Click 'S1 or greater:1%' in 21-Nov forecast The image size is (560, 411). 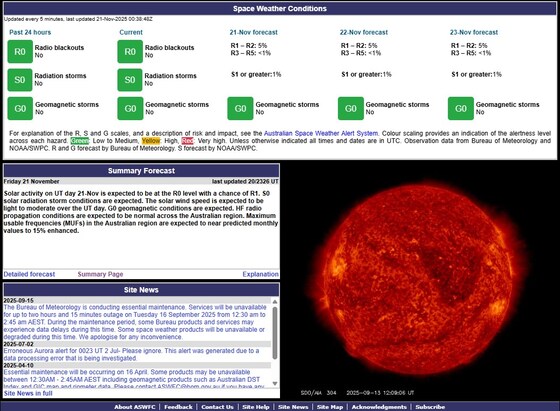click(256, 74)
